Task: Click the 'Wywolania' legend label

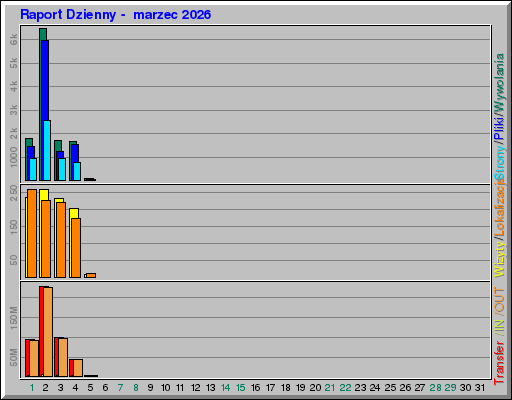Action: tap(499, 83)
